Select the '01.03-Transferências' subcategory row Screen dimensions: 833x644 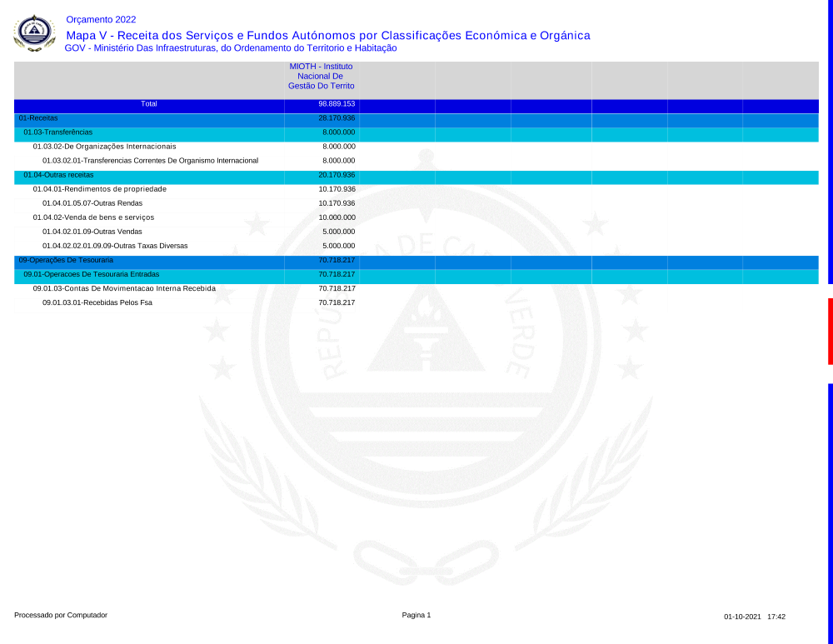coord(58,132)
